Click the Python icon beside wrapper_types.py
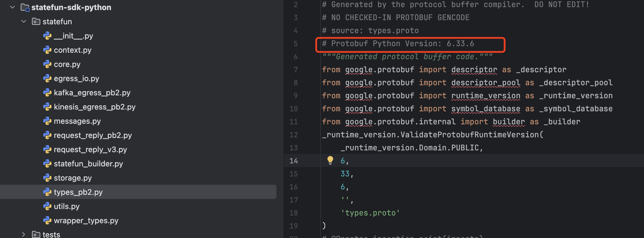644x238 pixels. click(47, 221)
